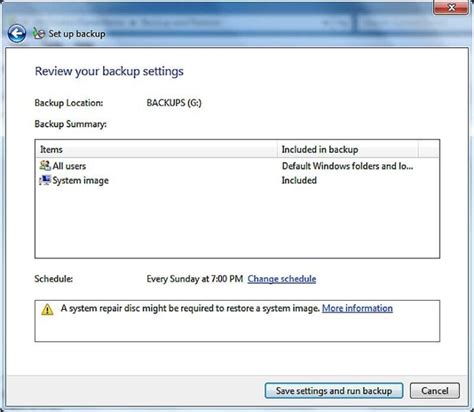This screenshot has height=412, width=474.
Task: Click the Every Sunday at 7:00 PM text
Action: [x=195, y=279]
